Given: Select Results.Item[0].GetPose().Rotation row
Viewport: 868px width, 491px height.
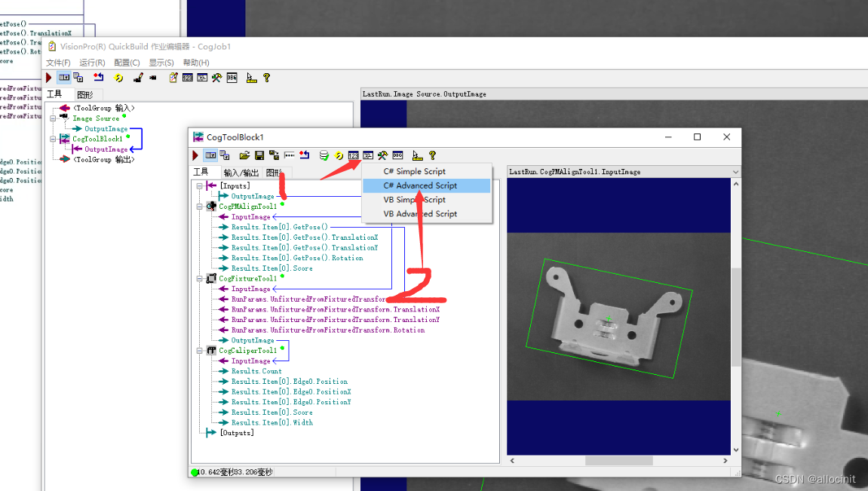Looking at the screenshot, I should (297, 258).
